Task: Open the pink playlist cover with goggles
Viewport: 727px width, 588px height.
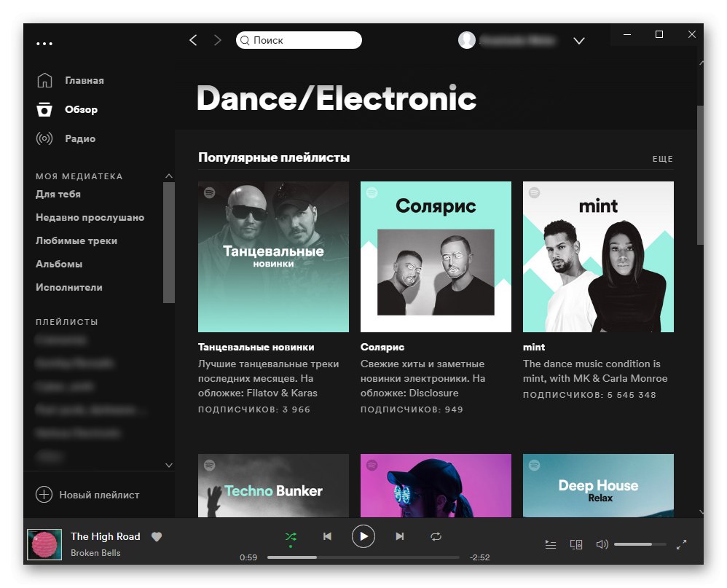Action: [x=436, y=485]
